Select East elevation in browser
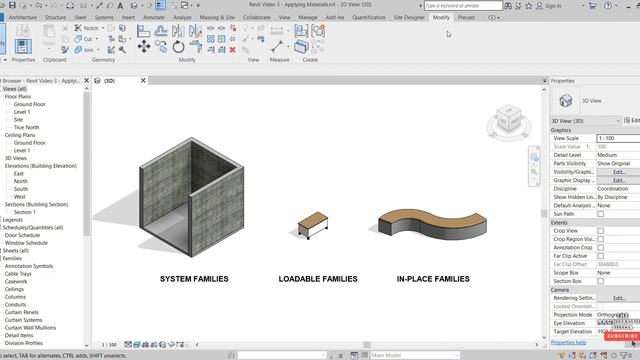This screenshot has height=360, width=640. 19,173
